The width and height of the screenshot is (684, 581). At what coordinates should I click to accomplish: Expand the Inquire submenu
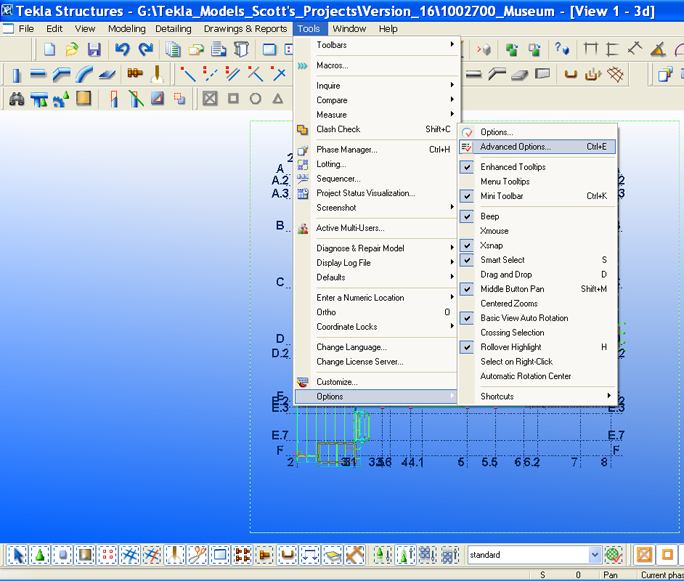[376, 86]
